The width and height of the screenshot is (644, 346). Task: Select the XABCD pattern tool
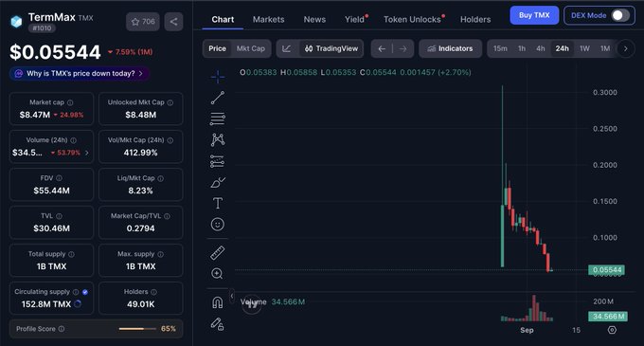pos(218,139)
